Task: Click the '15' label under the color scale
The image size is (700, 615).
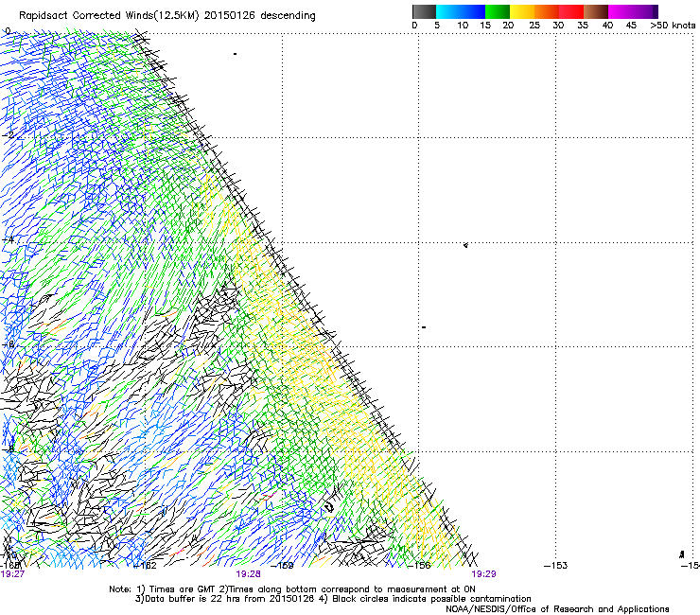Action: [x=485, y=26]
